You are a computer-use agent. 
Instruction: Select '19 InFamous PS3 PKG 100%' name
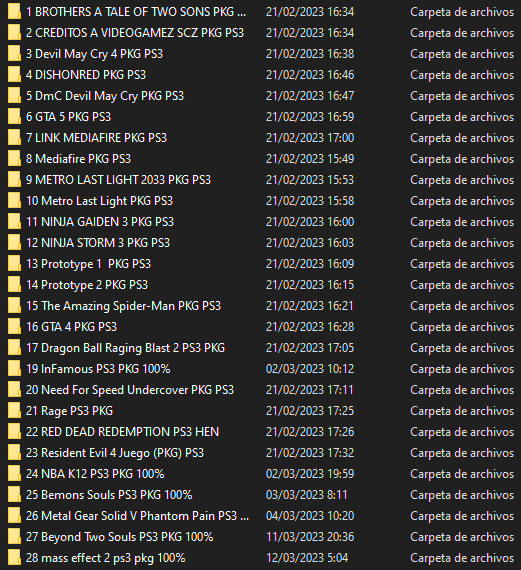(98, 369)
